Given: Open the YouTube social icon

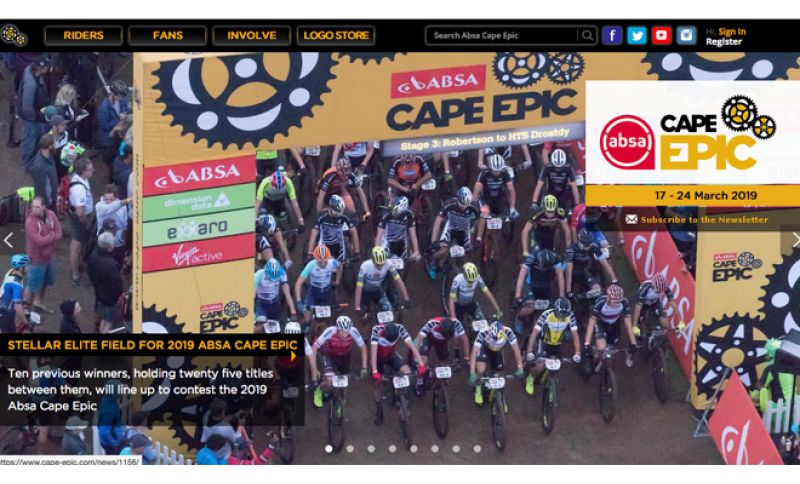Looking at the screenshot, I should pyautogui.click(x=661, y=35).
